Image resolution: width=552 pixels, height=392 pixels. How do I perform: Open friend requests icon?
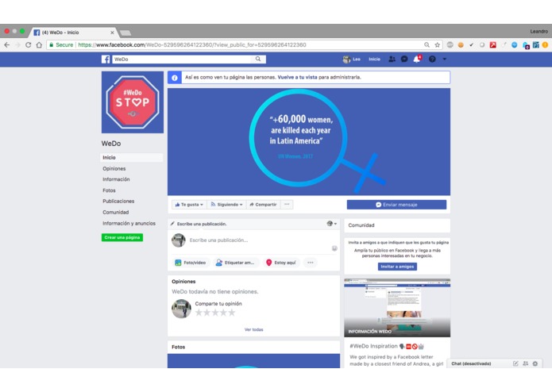tap(392, 59)
